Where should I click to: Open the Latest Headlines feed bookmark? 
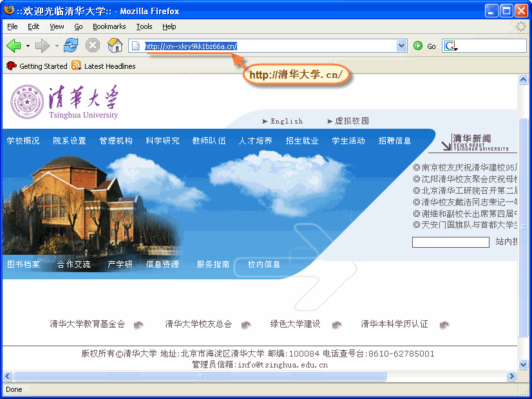pos(104,66)
